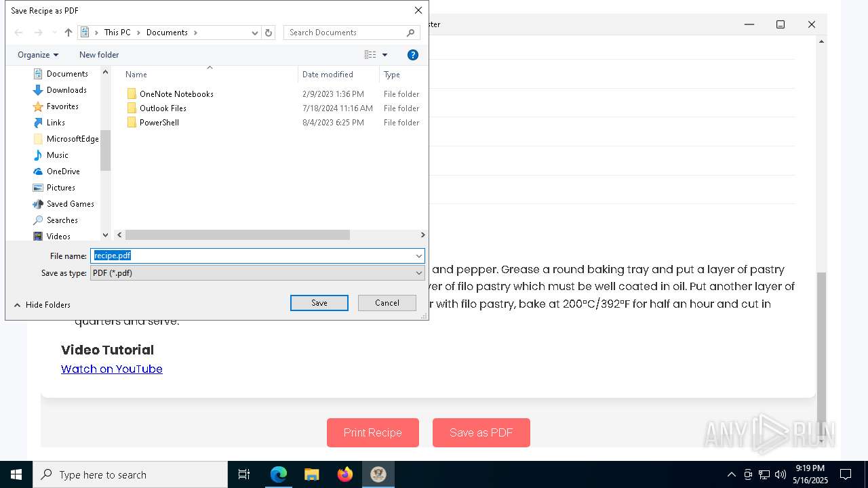This screenshot has height=488, width=868.
Task: Go up one folder level
Action: pyautogui.click(x=68, y=33)
